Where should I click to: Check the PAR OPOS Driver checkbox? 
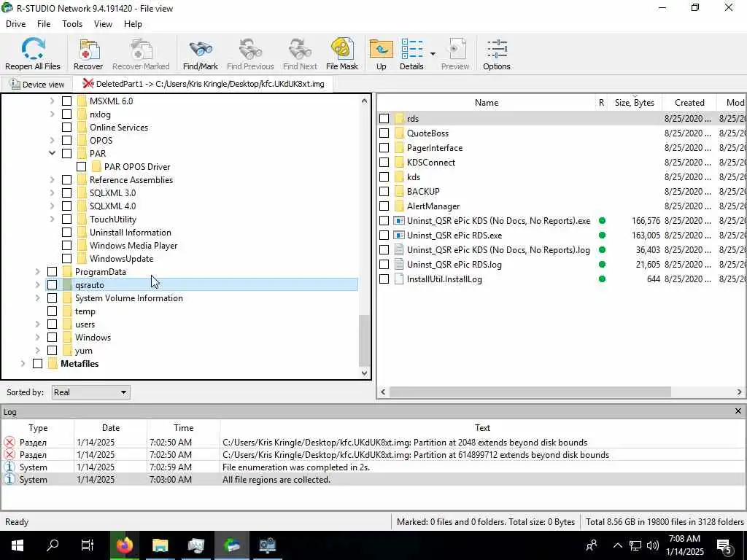pos(82,167)
